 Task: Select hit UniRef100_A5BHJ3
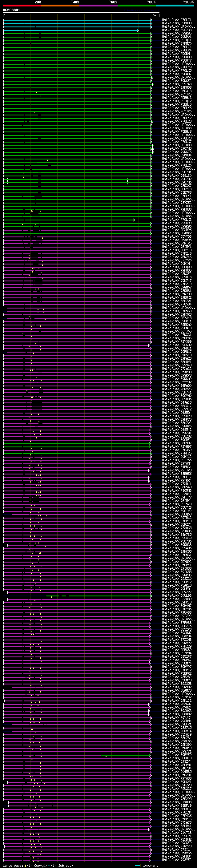pos(177,98)
